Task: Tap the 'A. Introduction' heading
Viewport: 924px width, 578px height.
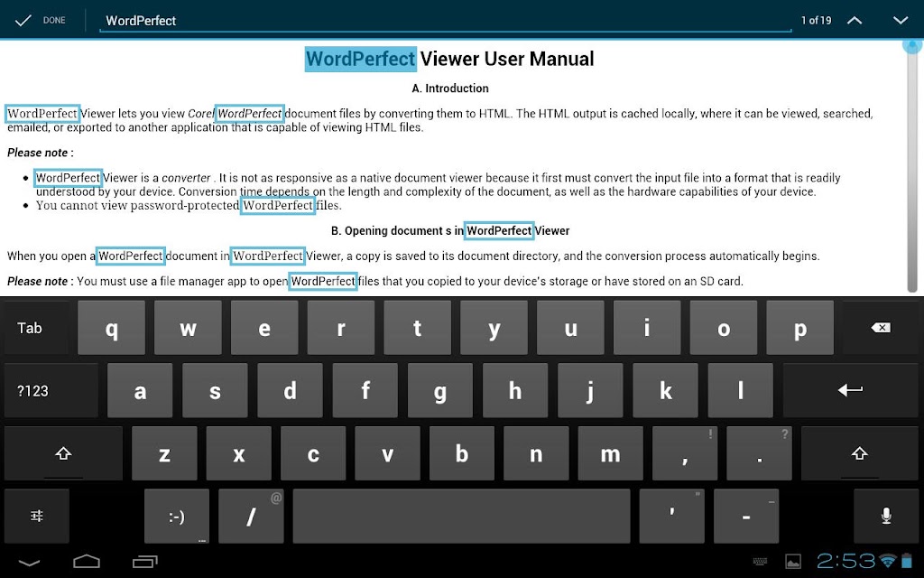Action: click(450, 89)
